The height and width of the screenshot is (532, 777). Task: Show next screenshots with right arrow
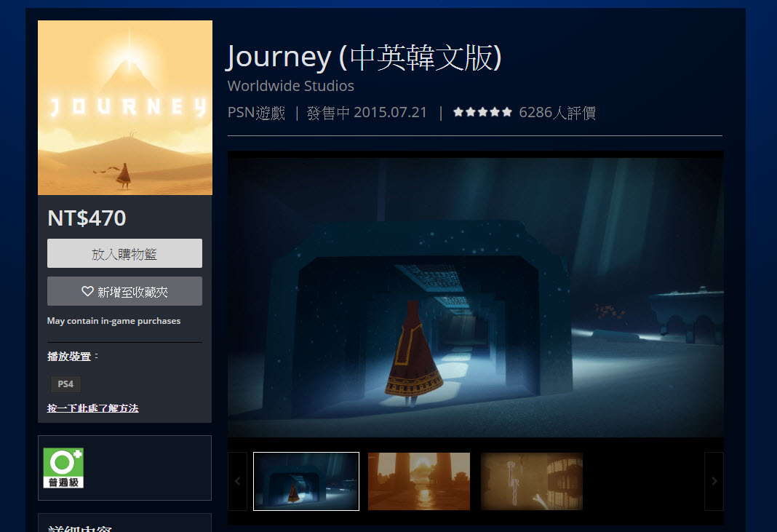tap(714, 481)
